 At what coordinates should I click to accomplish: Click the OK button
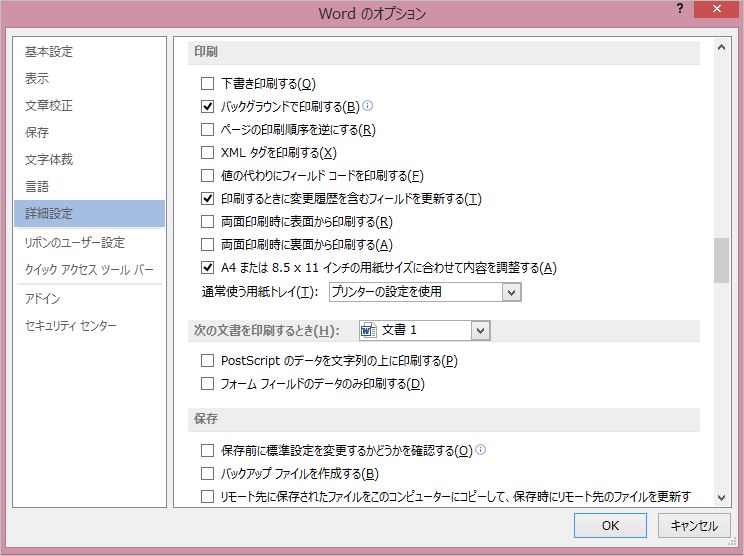click(610, 526)
